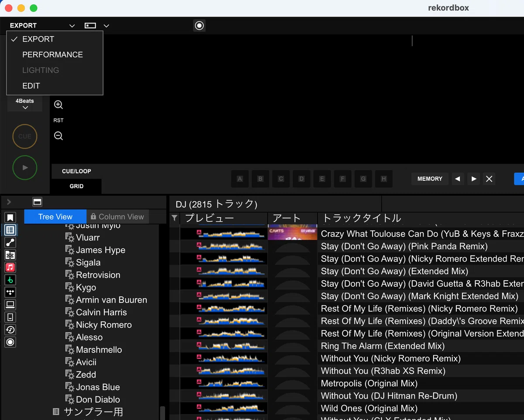Open the Histories clock icon

click(10, 330)
